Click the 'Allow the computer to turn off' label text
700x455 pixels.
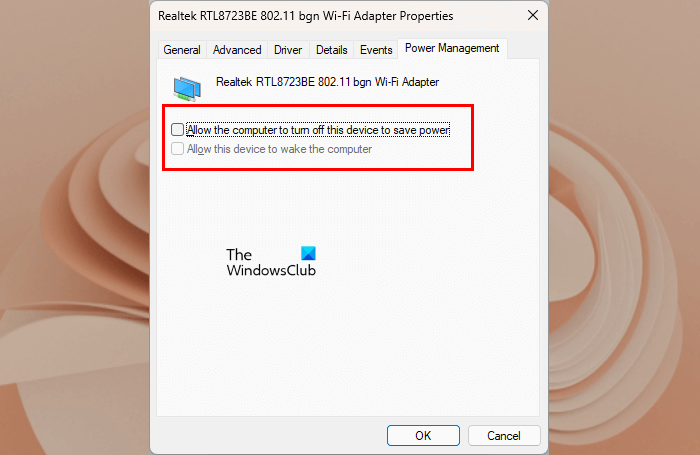[x=318, y=130]
